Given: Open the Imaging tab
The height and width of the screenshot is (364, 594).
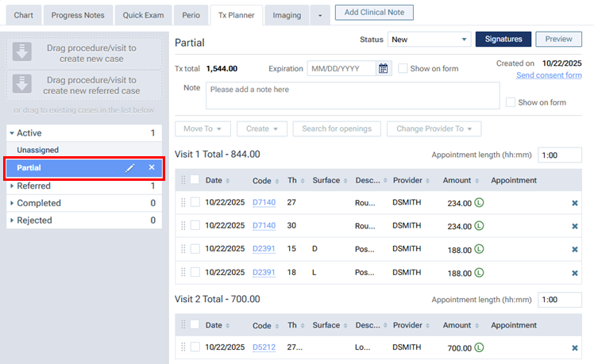Looking at the screenshot, I should click(x=287, y=15).
